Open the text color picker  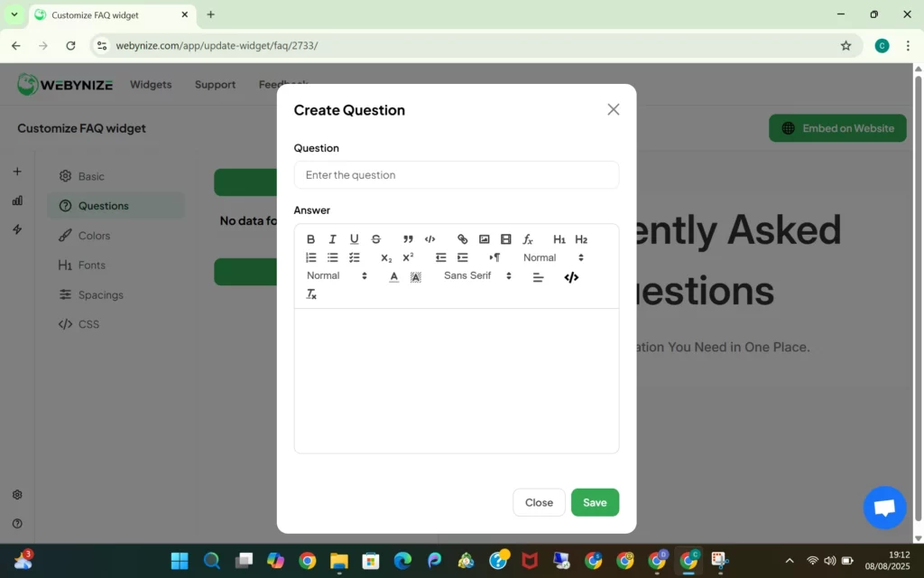[x=393, y=276]
